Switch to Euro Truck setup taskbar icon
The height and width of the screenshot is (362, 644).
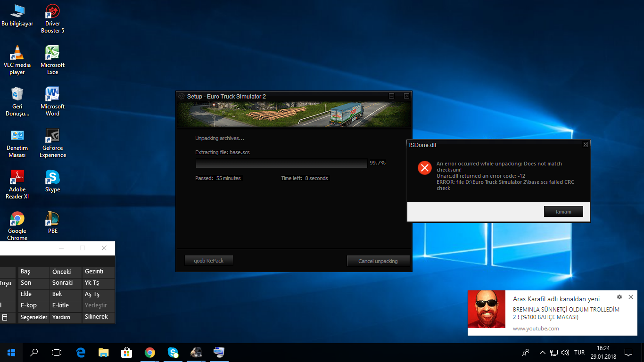(x=196, y=353)
